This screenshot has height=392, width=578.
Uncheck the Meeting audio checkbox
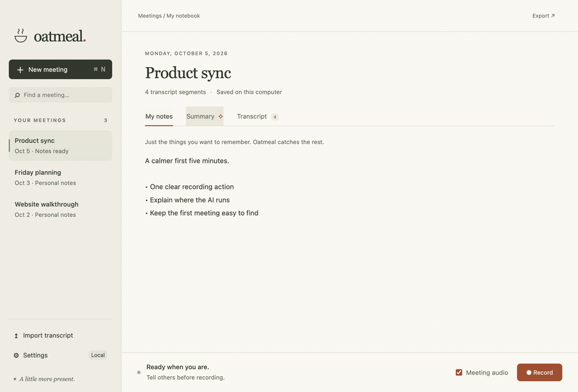(x=459, y=372)
